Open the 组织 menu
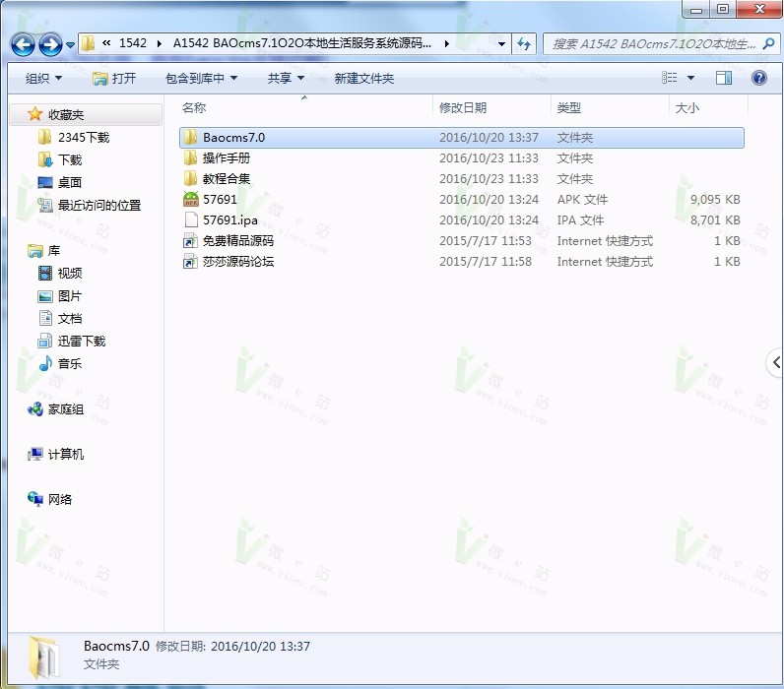The width and height of the screenshot is (784, 689). 43,78
